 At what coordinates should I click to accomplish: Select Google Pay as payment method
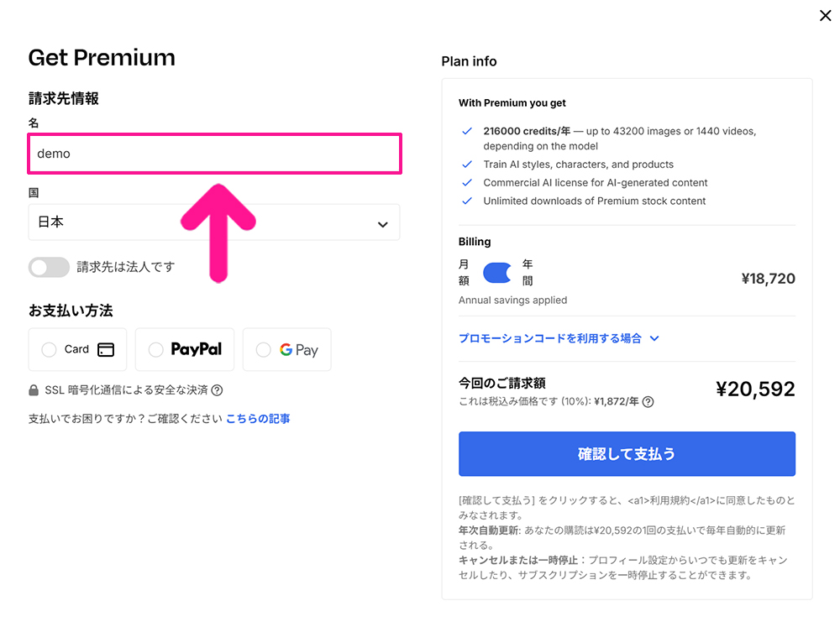click(x=262, y=349)
